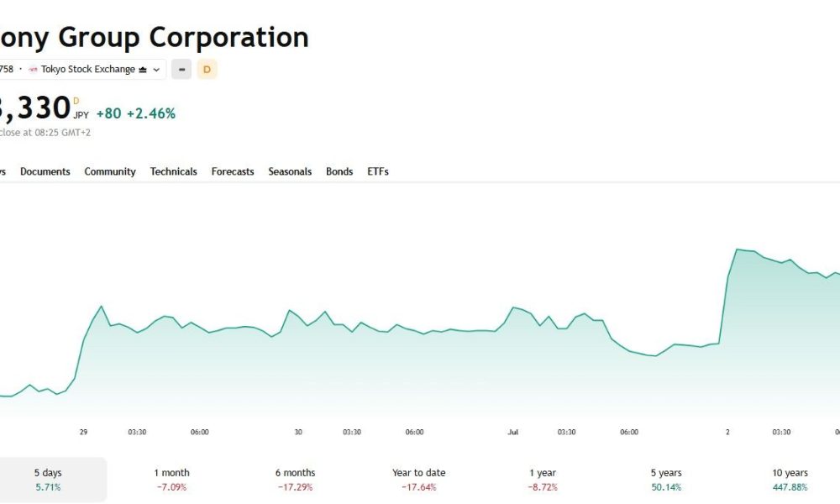Screen dimensions: 840x504
Task: Click the orange D badge
Action: click(207, 69)
